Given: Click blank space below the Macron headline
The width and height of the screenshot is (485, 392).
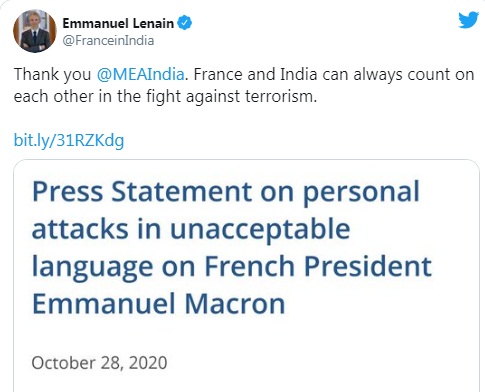Looking at the screenshot, I should [x=247, y=335].
